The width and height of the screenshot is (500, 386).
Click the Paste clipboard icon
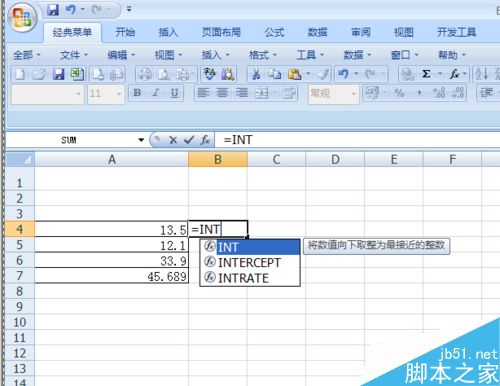click(x=295, y=74)
